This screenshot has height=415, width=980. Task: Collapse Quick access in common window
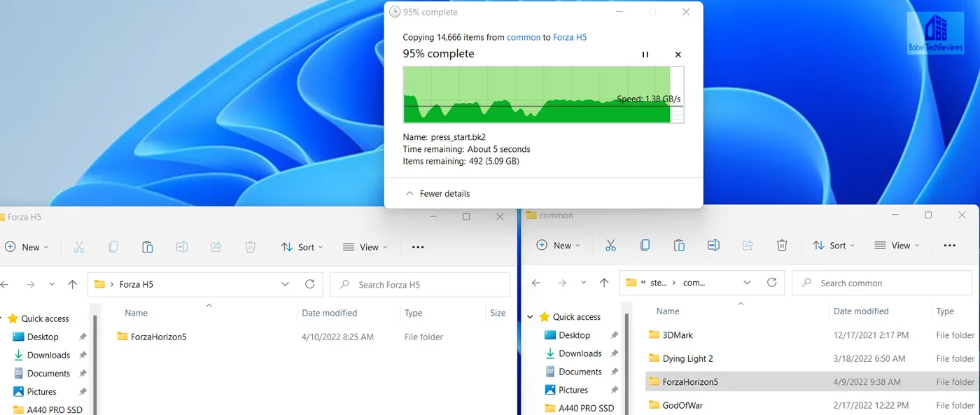tap(530, 317)
